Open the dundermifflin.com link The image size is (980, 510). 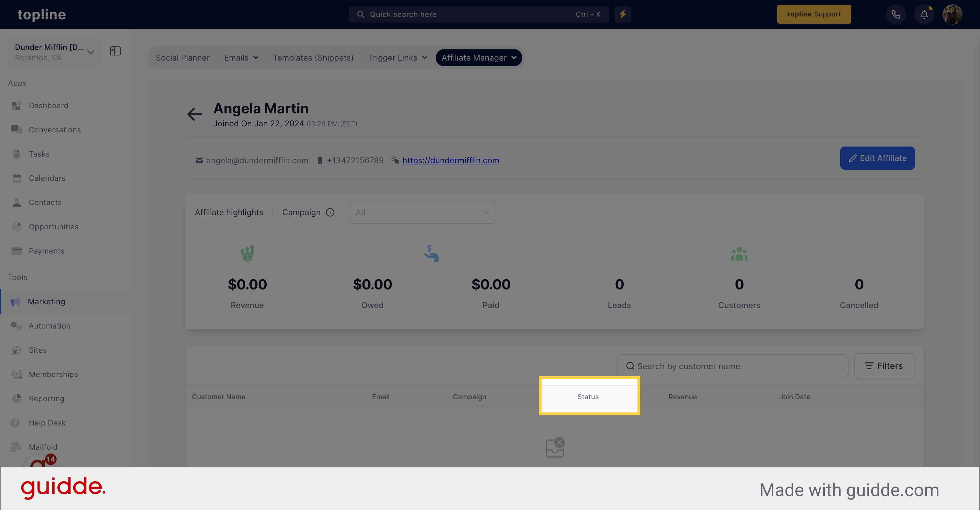450,160
